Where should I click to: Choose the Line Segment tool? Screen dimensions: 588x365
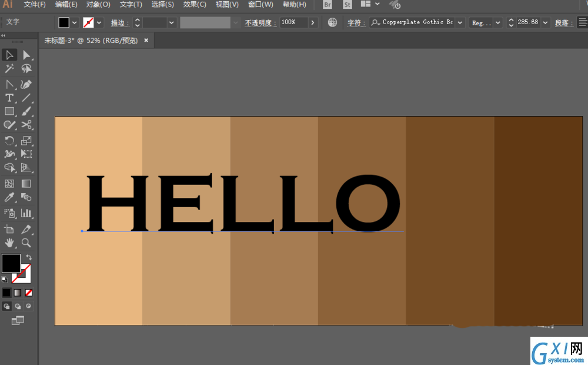26,98
